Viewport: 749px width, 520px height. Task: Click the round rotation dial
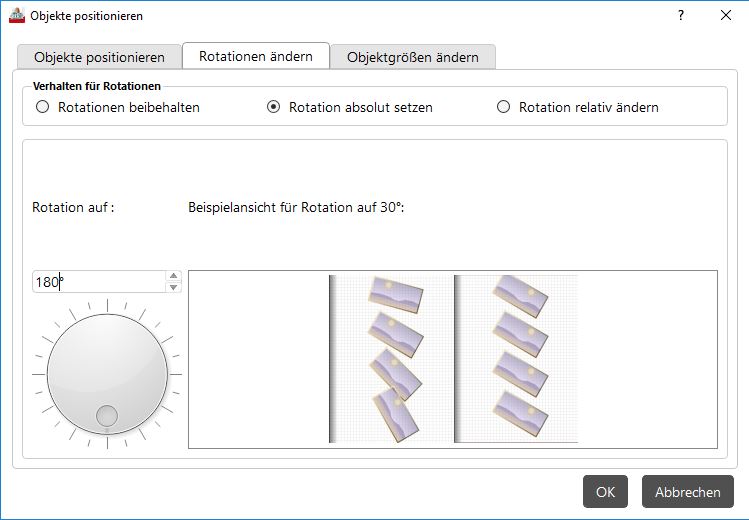107,371
